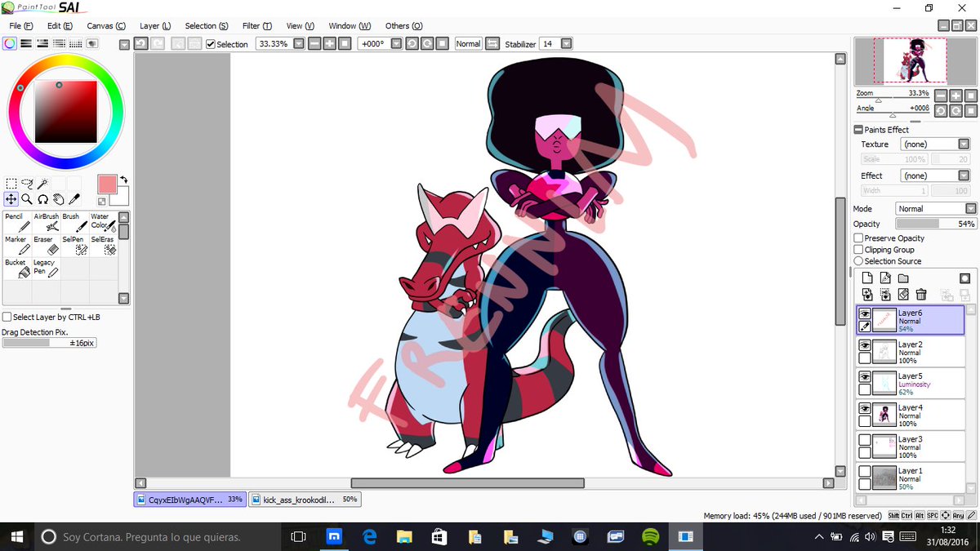
Task: Select the rectangular Selection tool
Action: click(x=11, y=184)
